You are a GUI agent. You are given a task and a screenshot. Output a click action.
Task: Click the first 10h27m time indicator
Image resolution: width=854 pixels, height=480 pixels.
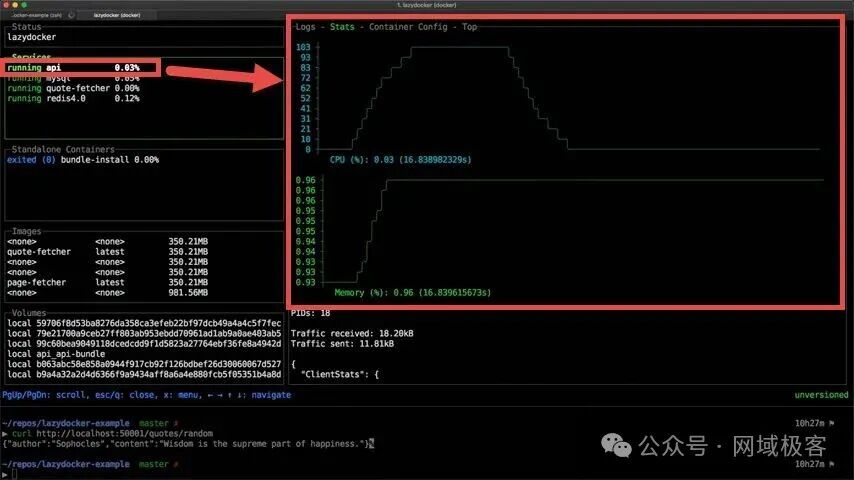809,423
